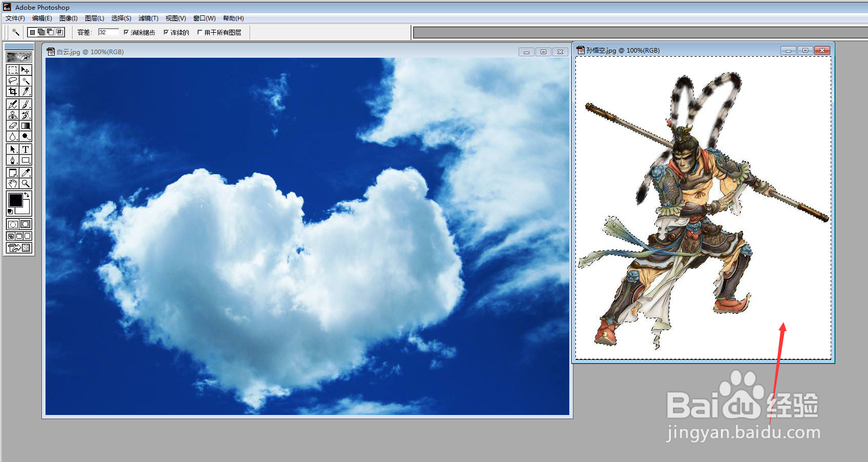868x462 pixels.
Task: Select the Type tool
Action: click(x=25, y=149)
